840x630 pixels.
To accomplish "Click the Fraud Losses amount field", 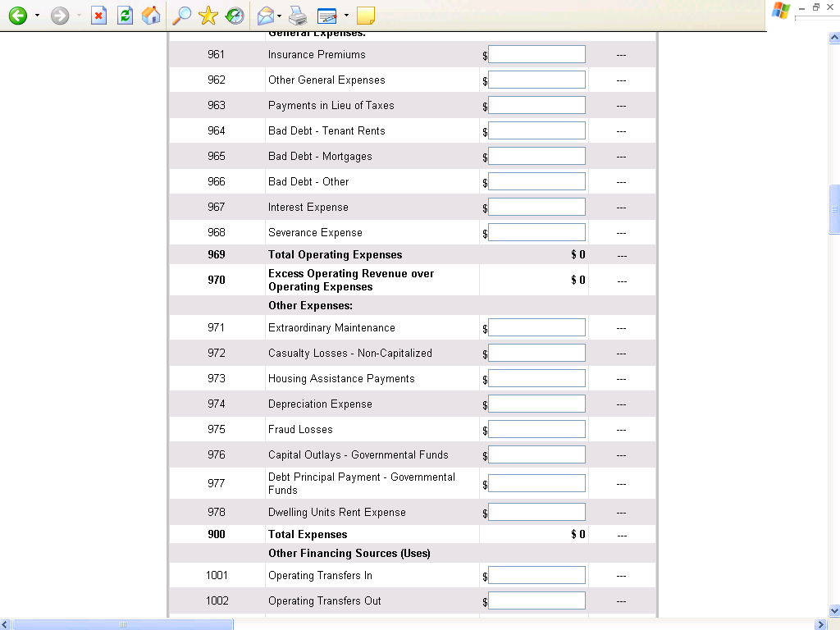I will [536, 429].
